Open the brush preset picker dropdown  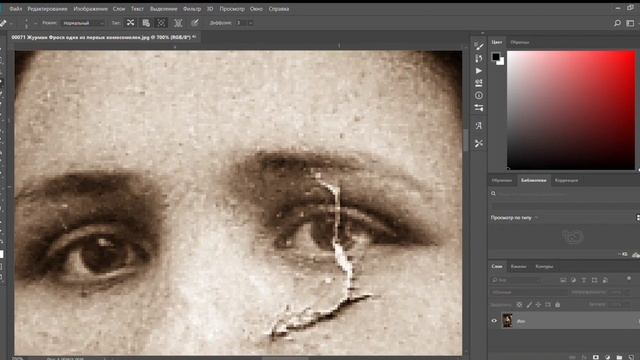(36, 23)
